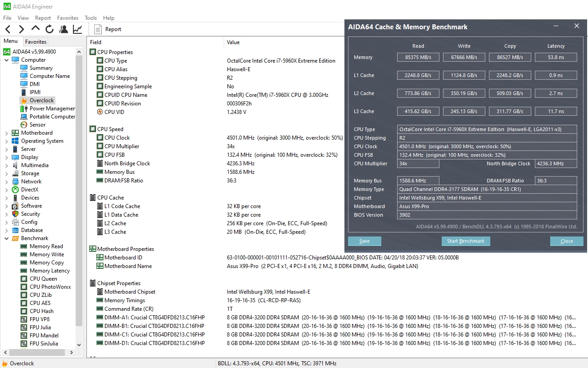Open the File menu
This screenshot has width=588, height=368.
[x=7, y=18]
